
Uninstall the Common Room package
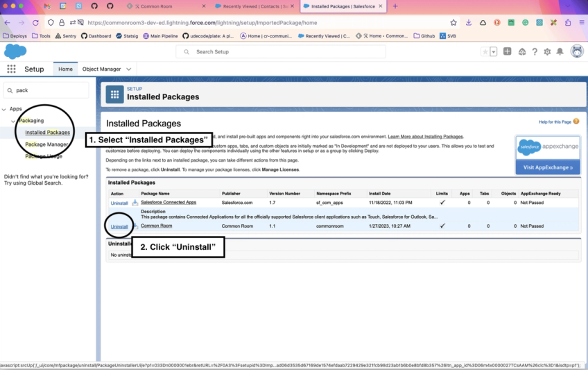(x=119, y=227)
